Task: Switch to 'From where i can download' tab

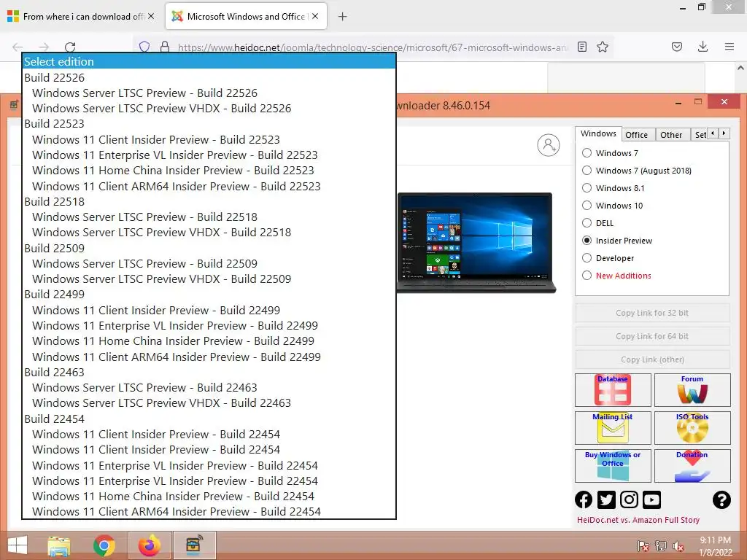Action: 82,17
